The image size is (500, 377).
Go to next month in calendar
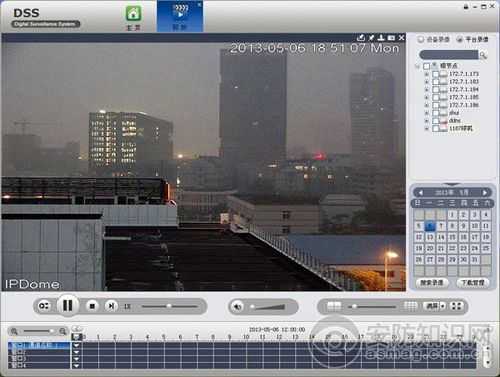pyautogui.click(x=485, y=193)
